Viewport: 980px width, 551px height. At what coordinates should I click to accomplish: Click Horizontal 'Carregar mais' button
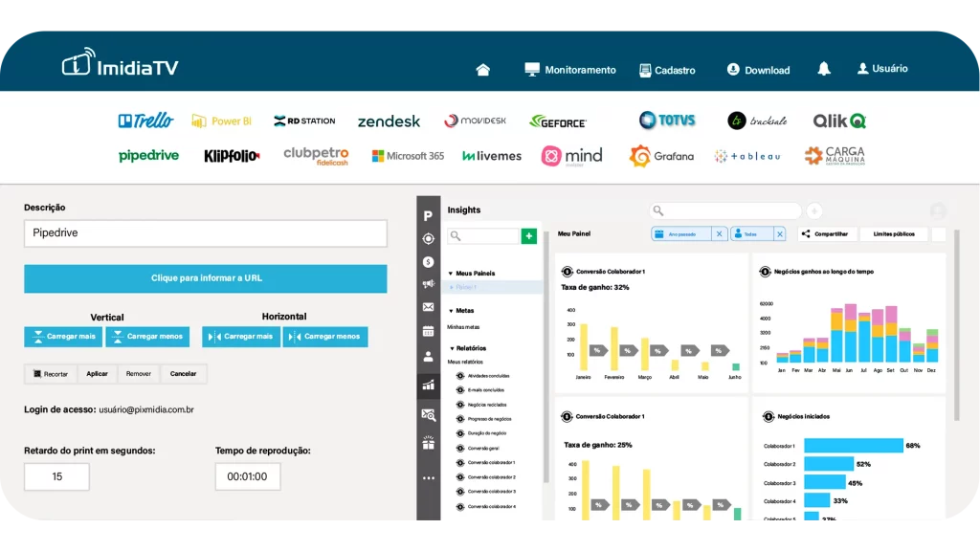(241, 337)
